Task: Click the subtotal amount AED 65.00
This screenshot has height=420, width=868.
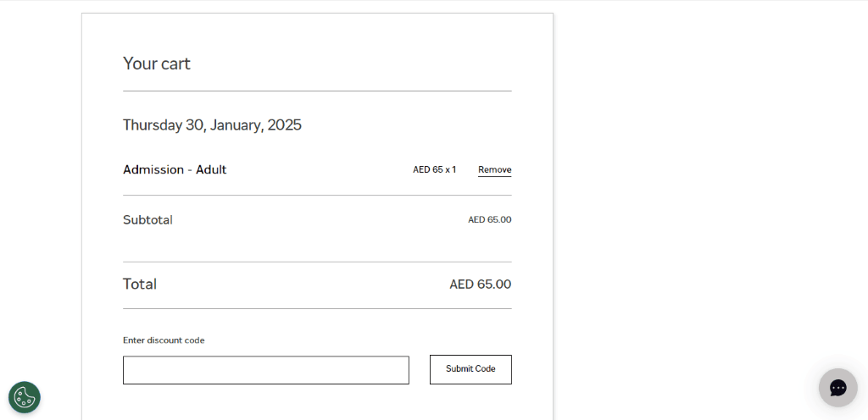Action: (x=489, y=220)
